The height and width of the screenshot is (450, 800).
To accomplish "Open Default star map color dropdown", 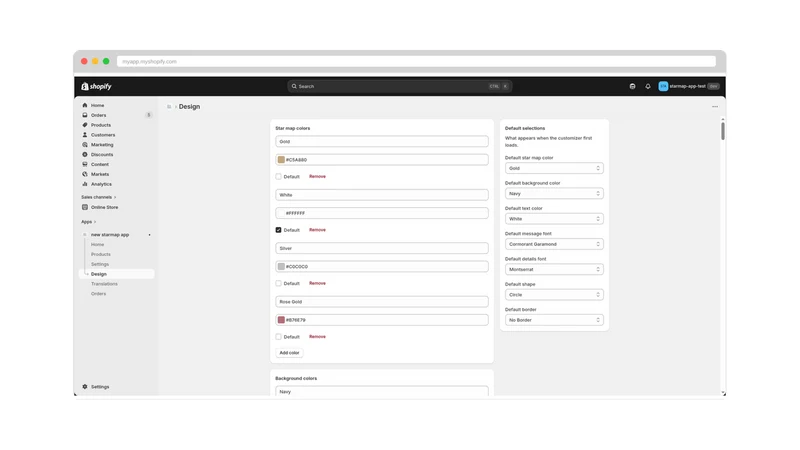I will [554, 168].
